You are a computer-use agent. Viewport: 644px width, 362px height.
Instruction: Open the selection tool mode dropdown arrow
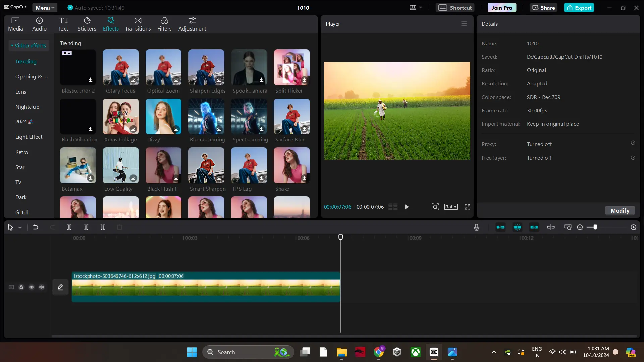tap(20, 228)
